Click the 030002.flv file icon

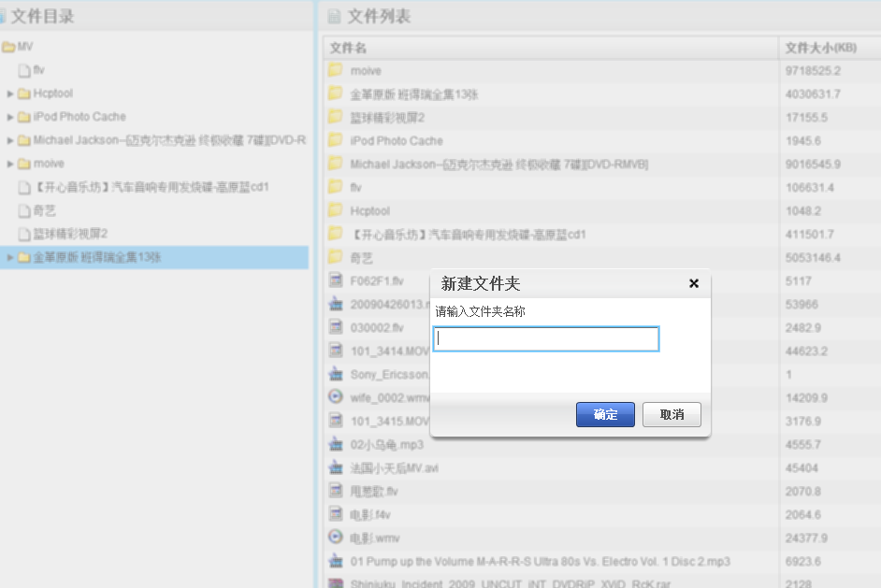click(336, 327)
